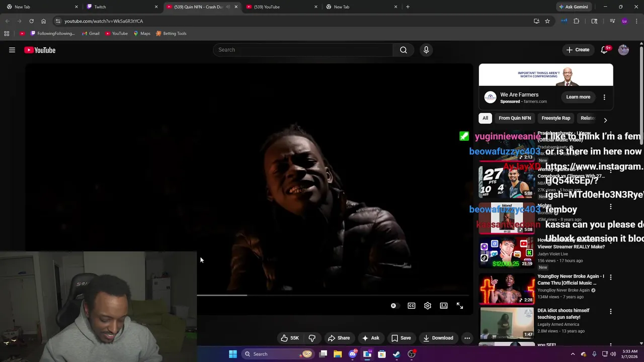The image size is (644, 362).
Task: Enter fullscreen on the video player
Action: [x=460, y=306]
